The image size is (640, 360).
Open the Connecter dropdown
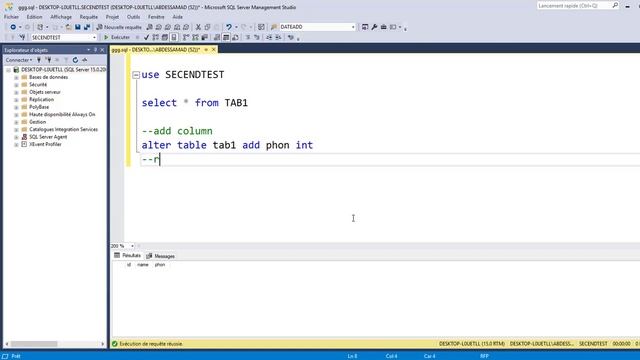19,60
